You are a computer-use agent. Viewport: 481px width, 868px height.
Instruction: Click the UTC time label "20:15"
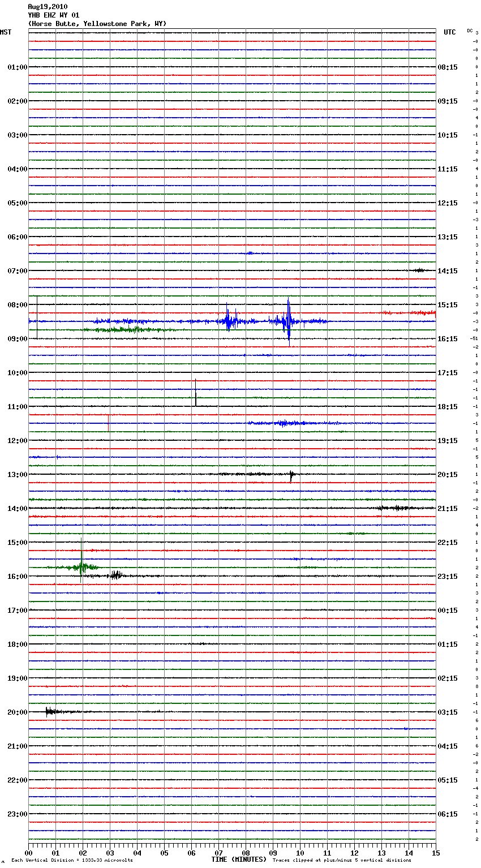[448, 475]
